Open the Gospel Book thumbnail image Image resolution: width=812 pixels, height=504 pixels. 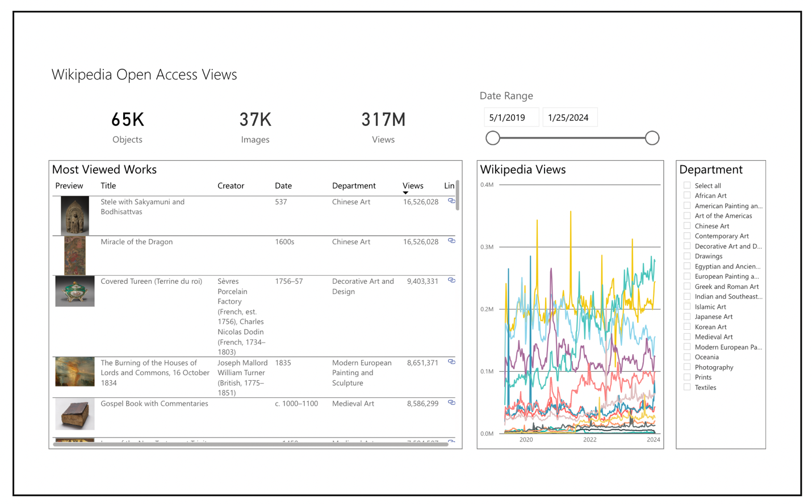(x=75, y=415)
